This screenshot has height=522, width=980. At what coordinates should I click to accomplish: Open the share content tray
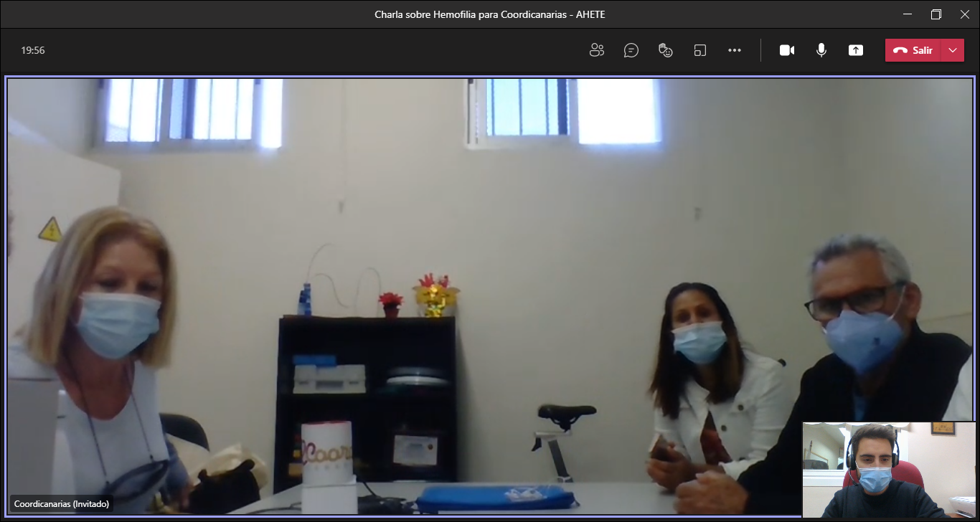856,50
